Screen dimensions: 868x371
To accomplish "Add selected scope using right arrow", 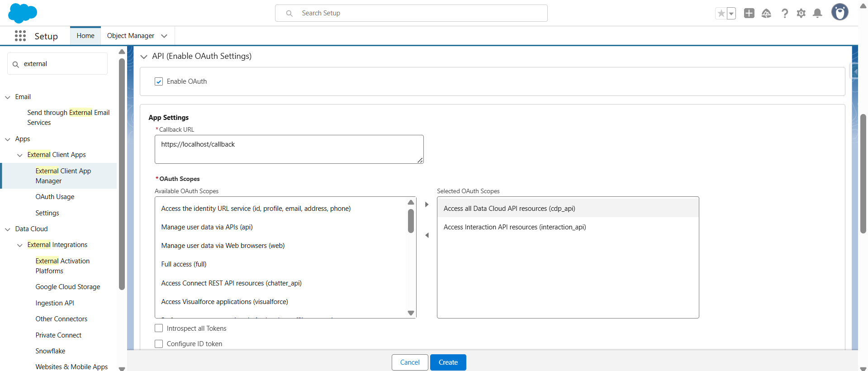I will pos(427,205).
